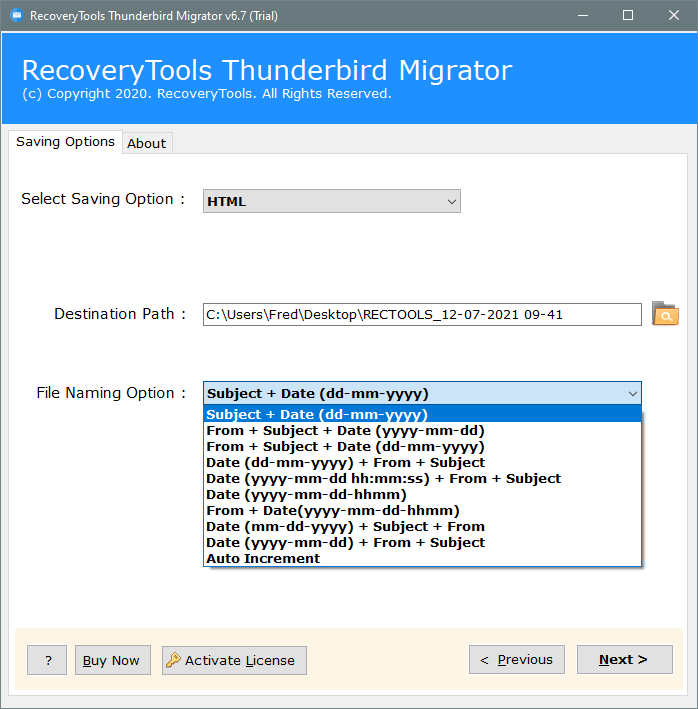Close the Thunderbird Migrator window
This screenshot has height=709, width=698.
click(x=674, y=15)
